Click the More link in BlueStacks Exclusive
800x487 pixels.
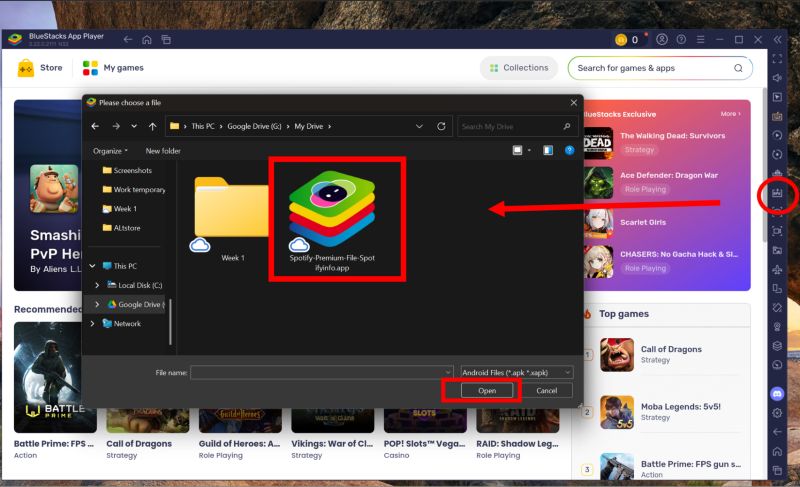730,114
